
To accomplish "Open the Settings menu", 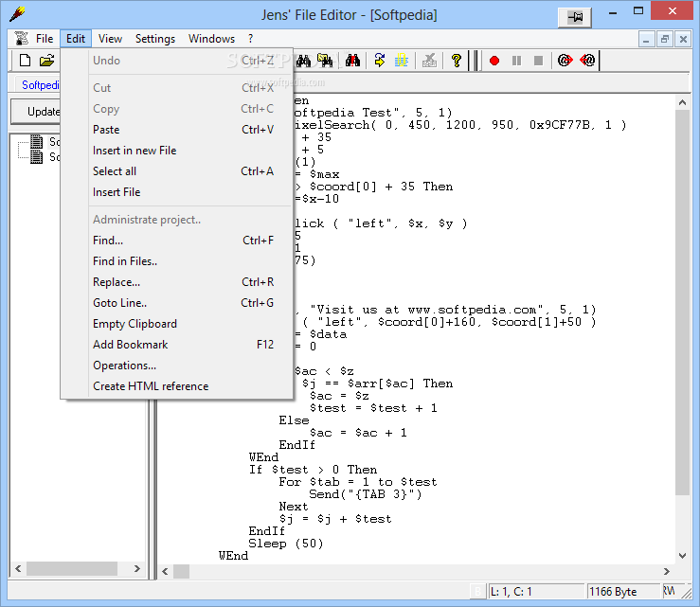I will [155, 39].
